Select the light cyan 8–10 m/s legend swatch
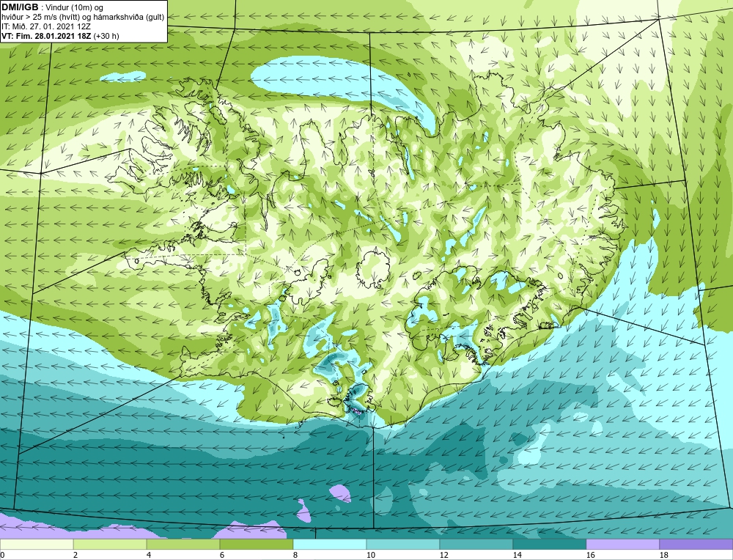Screen dimensions: 733x560 click(330, 545)
